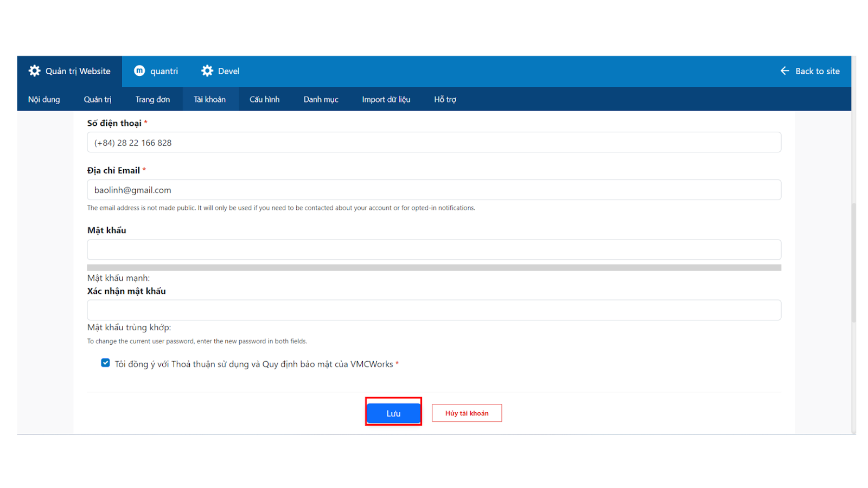Screen dimensions: 868x488
Task: Click the Hủy tài khoản button
Action: tap(467, 413)
